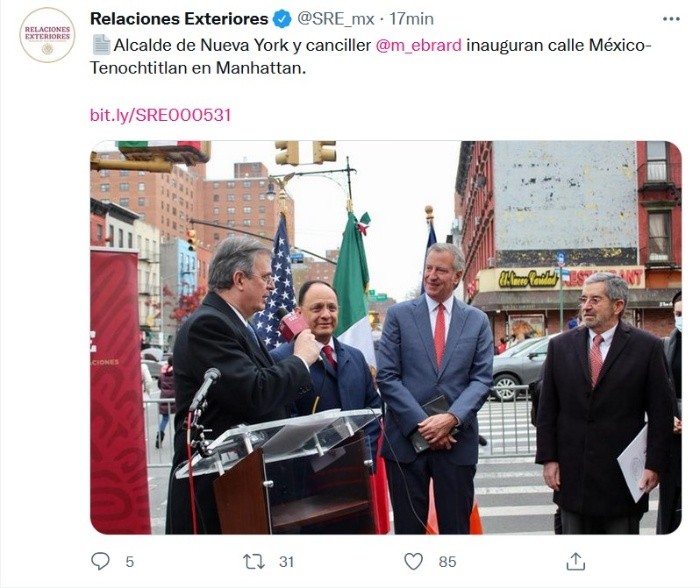Retweet using the retweet arrows icon

[254, 561]
